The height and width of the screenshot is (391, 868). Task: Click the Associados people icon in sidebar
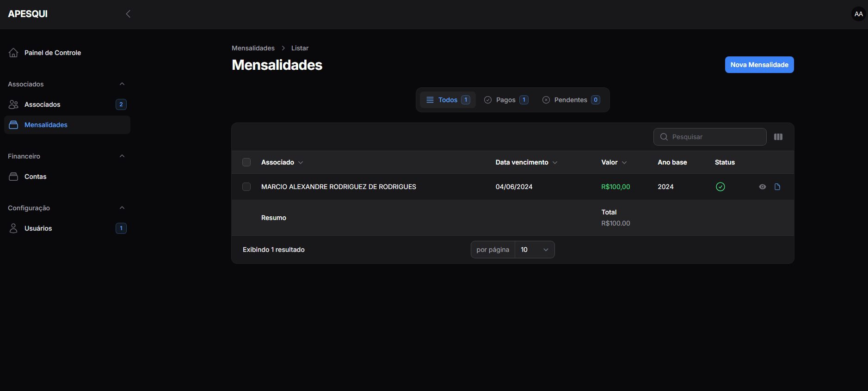coord(13,104)
